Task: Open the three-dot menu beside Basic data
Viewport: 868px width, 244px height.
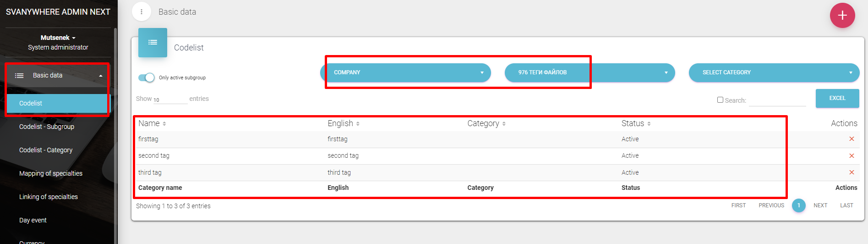Action: point(142,12)
